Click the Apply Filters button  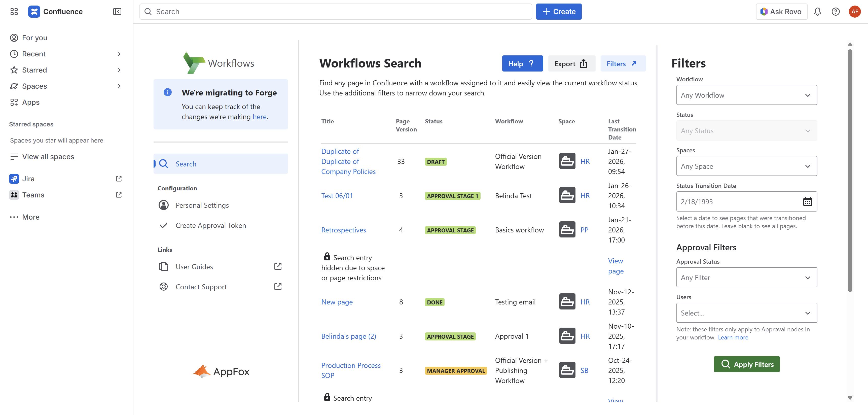(x=746, y=364)
